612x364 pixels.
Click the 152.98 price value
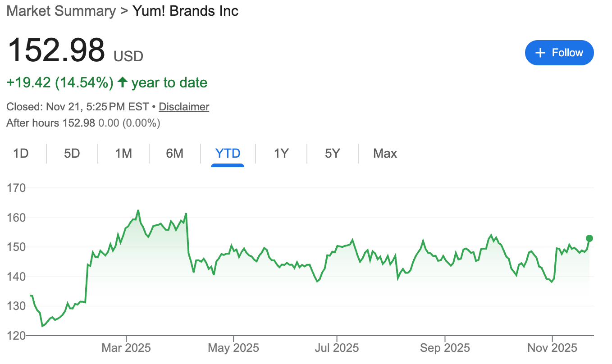56,50
